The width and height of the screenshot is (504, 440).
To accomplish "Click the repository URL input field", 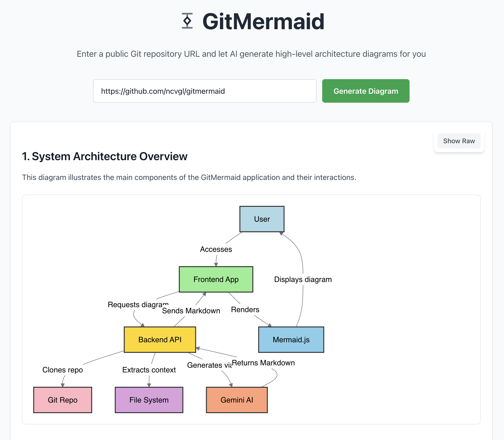I will coord(204,91).
